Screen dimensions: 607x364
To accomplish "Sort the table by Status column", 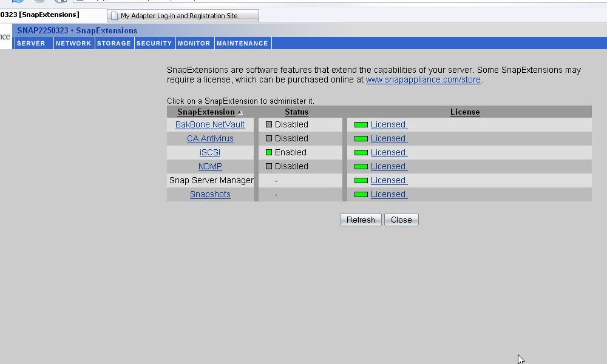I will 297,112.
